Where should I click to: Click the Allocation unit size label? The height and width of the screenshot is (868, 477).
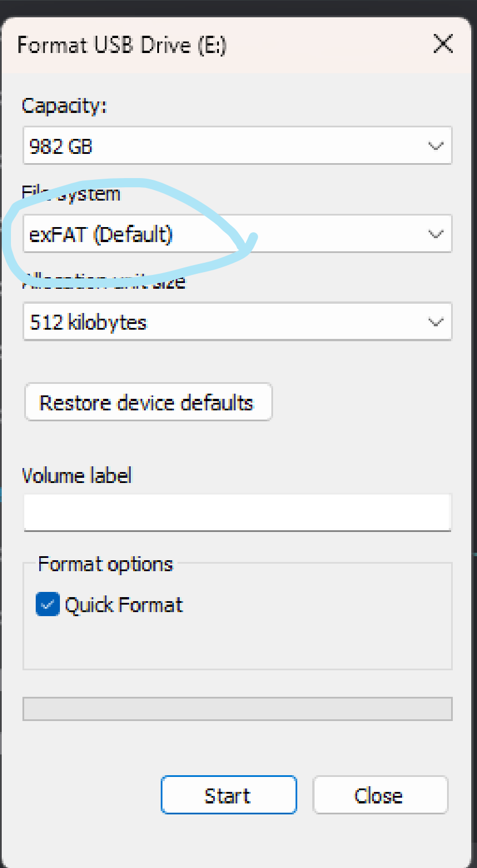point(104,282)
